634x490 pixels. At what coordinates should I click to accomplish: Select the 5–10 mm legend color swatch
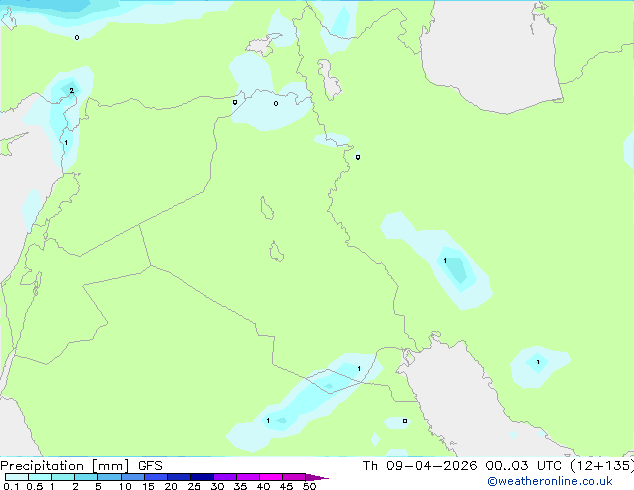click(x=110, y=477)
